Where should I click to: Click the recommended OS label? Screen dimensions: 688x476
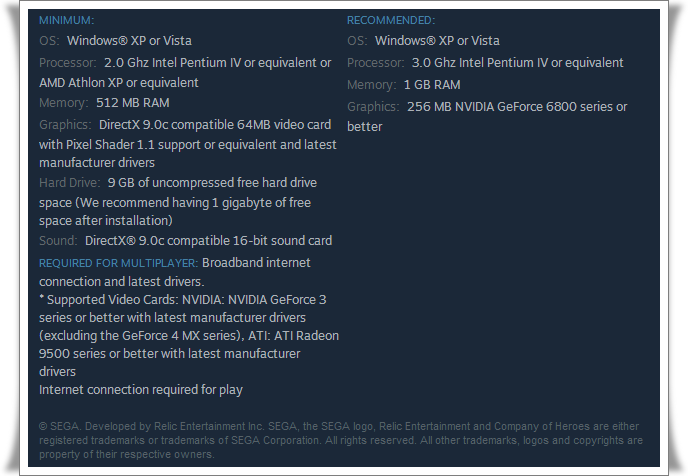tap(357, 41)
